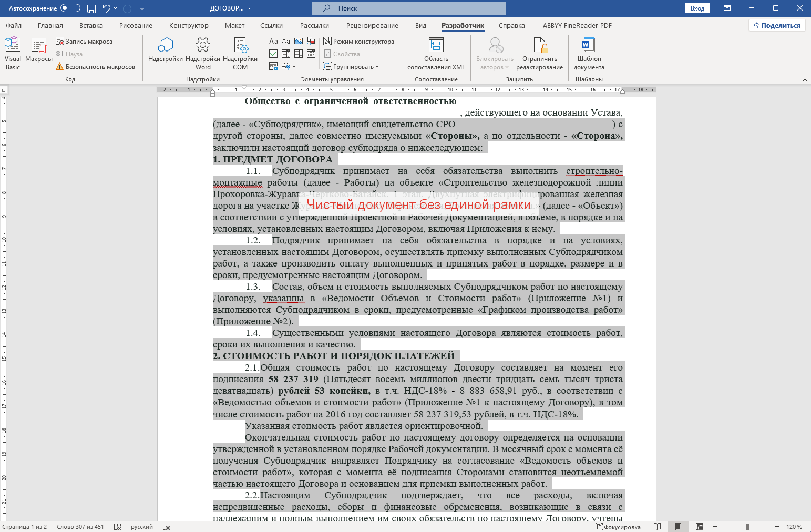The width and height of the screenshot is (811, 532).
Task: Open the Файл menu
Action: [x=14, y=25]
